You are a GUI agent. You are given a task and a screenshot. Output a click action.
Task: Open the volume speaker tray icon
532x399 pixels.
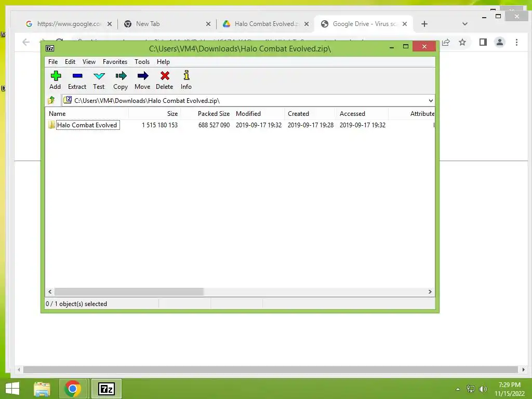click(x=483, y=389)
